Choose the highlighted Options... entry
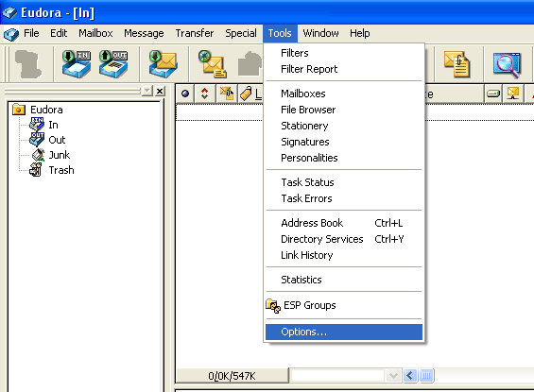 tap(344, 332)
